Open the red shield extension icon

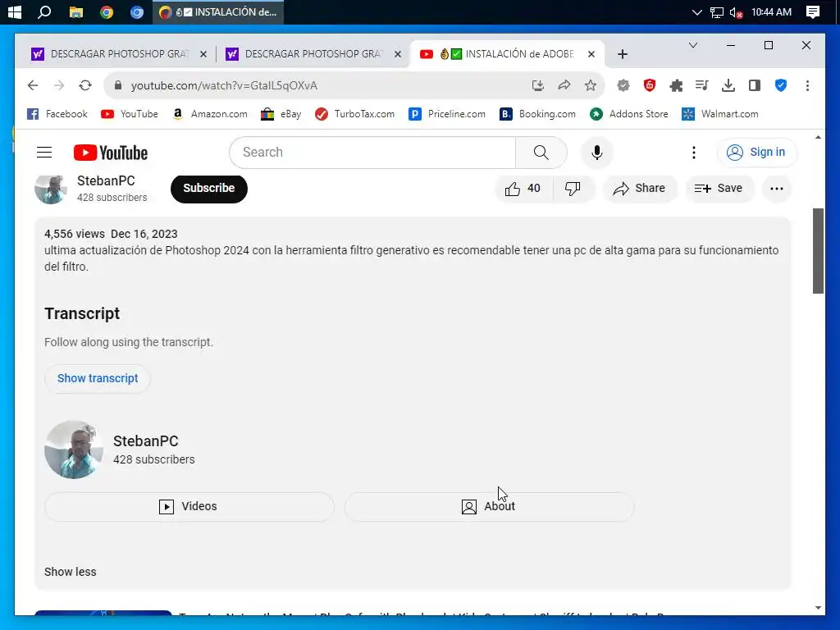650,85
